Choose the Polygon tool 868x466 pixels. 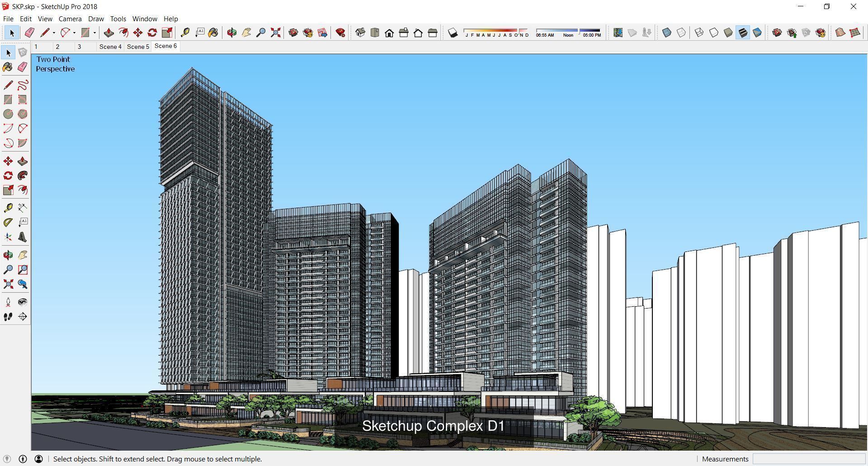coord(23,114)
